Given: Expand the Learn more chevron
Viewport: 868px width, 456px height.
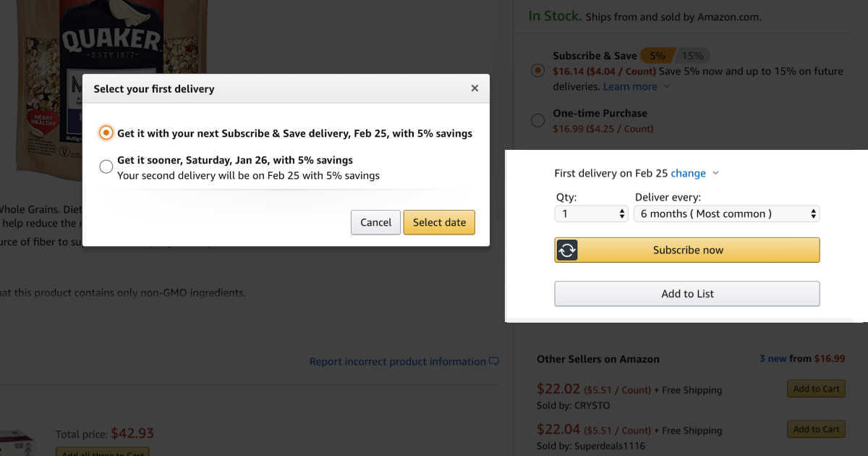Looking at the screenshot, I should point(667,87).
